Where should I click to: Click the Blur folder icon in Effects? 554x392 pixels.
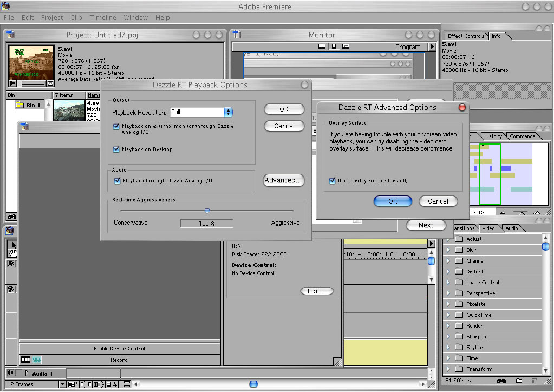point(459,250)
